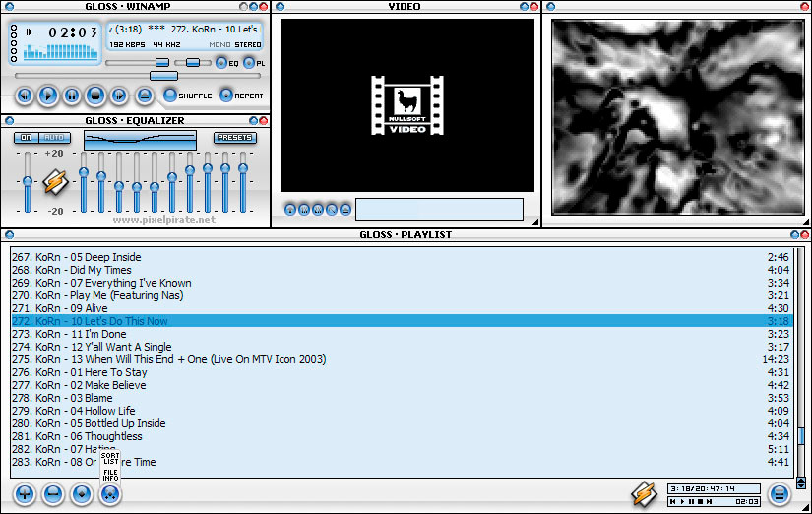
Task: Click Winamp lightning logo in equalizer
Action: click(x=55, y=182)
